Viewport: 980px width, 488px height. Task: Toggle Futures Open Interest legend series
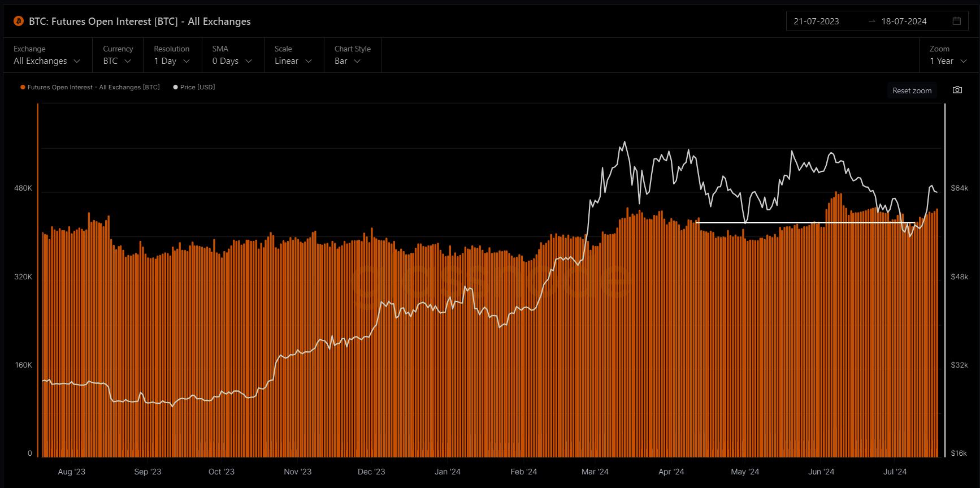[x=90, y=87]
